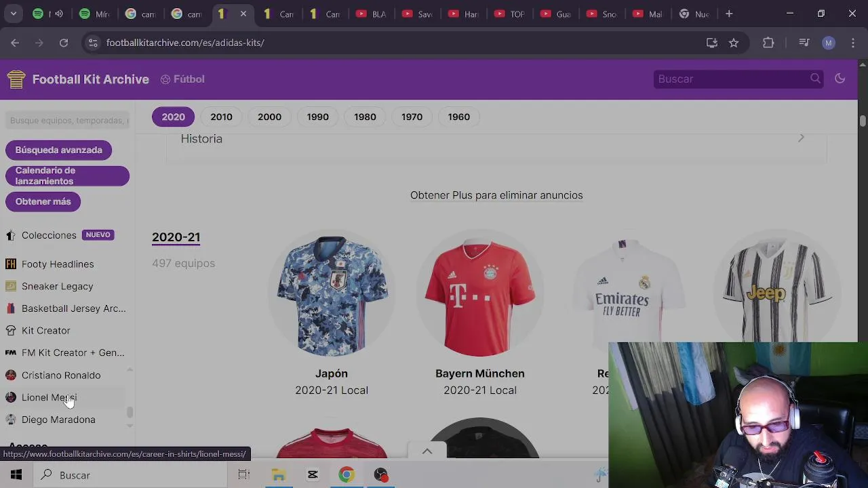The image size is (868, 488).
Task: Click the install app icon in address bar
Action: coord(711,43)
